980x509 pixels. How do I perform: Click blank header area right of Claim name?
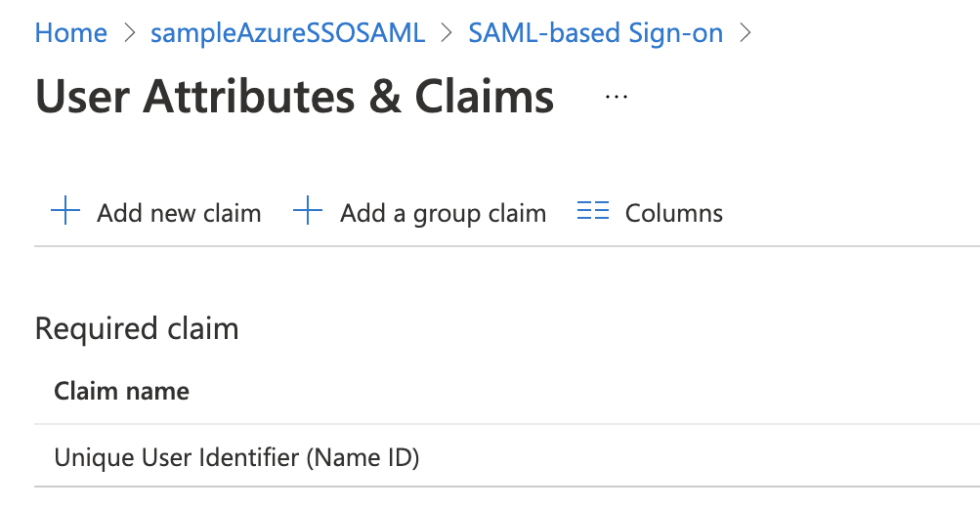click(x=586, y=392)
